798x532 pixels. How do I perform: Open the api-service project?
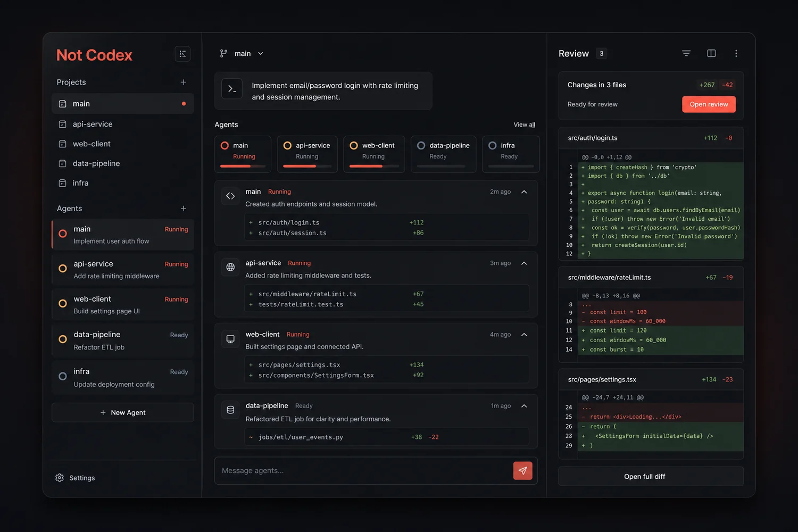[x=123, y=124]
